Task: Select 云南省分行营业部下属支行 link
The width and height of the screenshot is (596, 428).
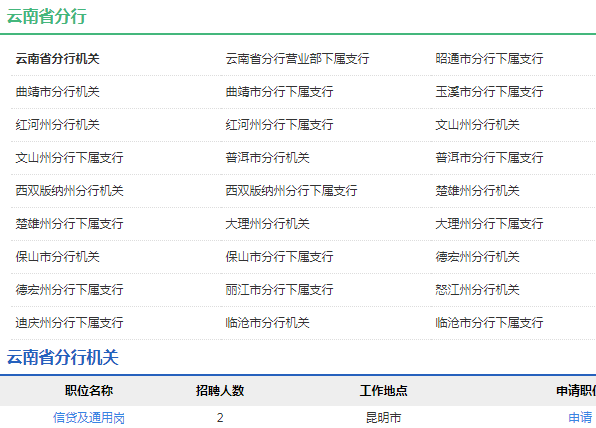Action: click(297, 59)
